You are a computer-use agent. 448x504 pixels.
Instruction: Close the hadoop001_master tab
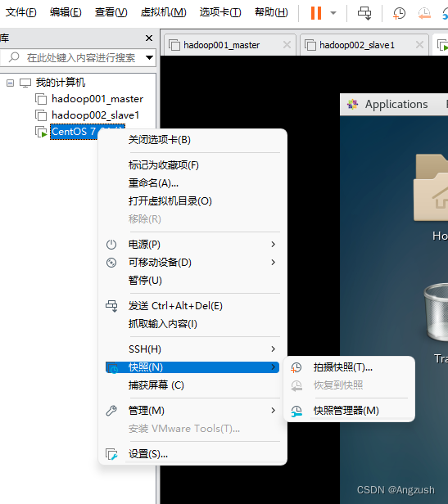click(287, 45)
